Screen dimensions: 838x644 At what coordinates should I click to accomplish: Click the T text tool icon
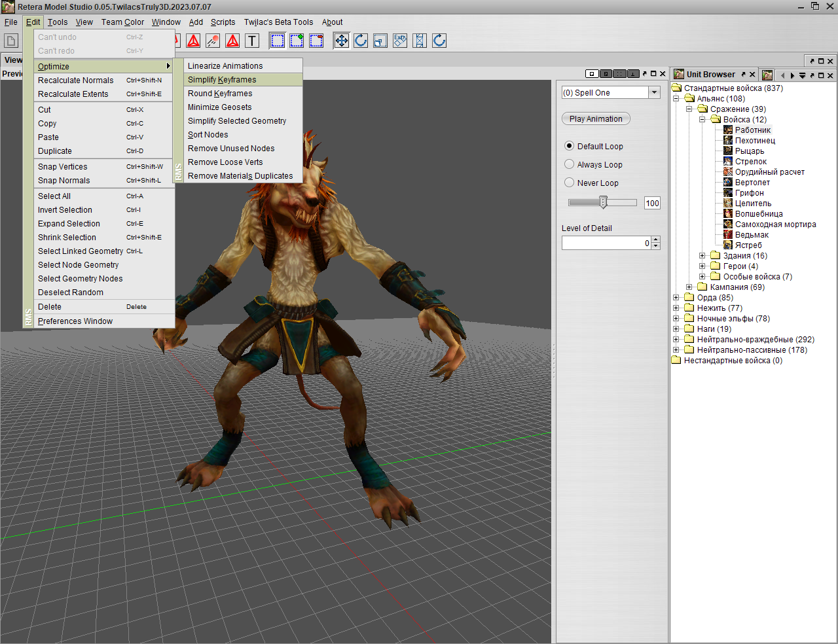point(252,41)
